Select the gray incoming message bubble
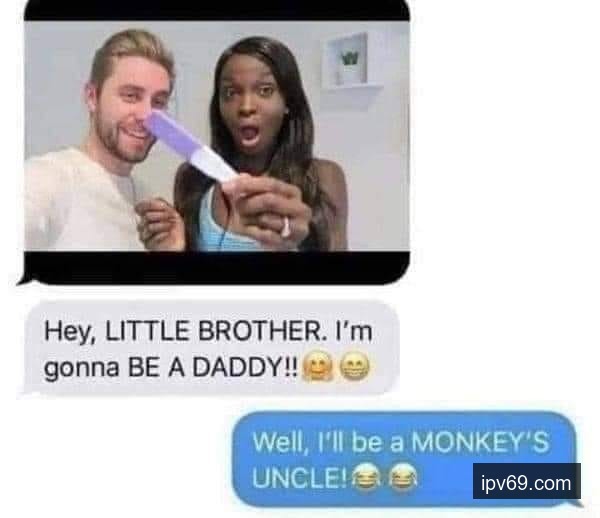 (210, 349)
